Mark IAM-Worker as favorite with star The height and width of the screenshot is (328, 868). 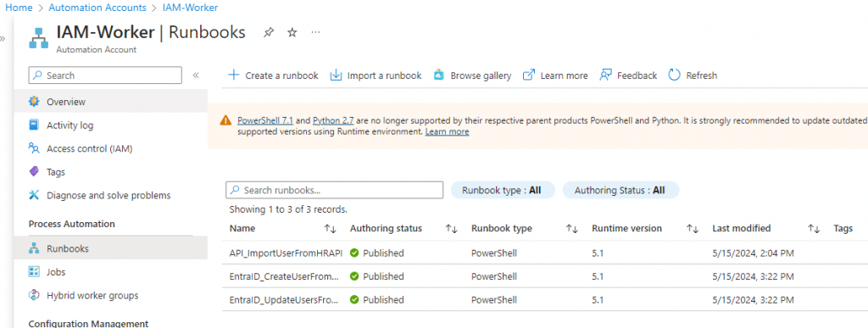click(292, 33)
